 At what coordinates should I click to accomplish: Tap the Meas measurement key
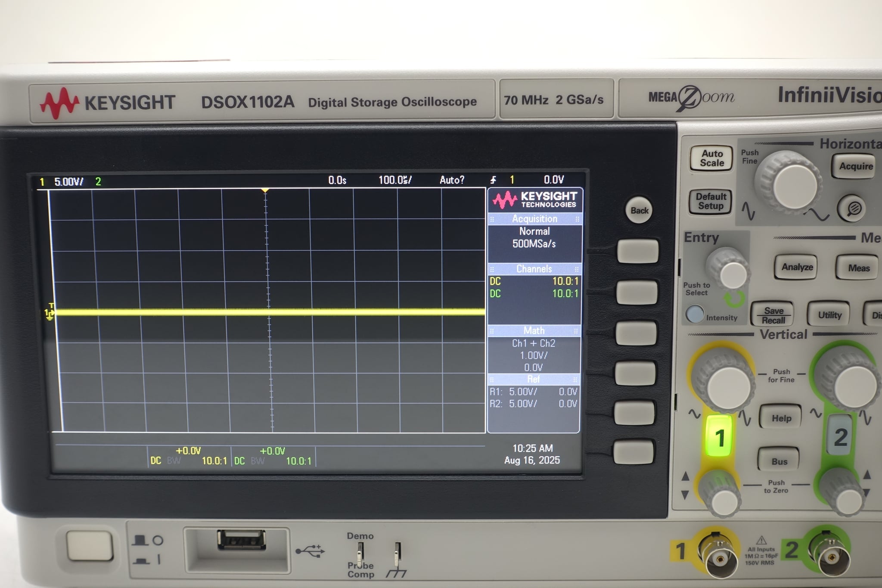click(x=858, y=268)
